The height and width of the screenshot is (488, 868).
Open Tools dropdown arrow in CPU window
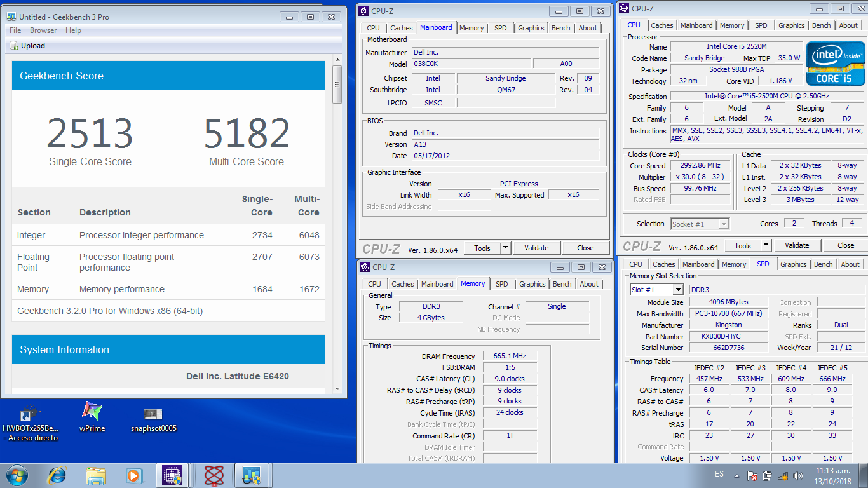coord(766,245)
